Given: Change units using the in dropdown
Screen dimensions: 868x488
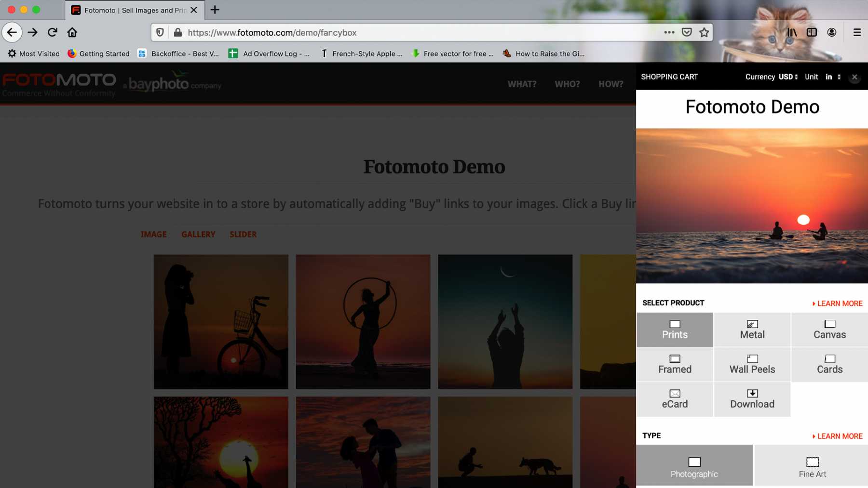Looking at the screenshot, I should (831, 77).
